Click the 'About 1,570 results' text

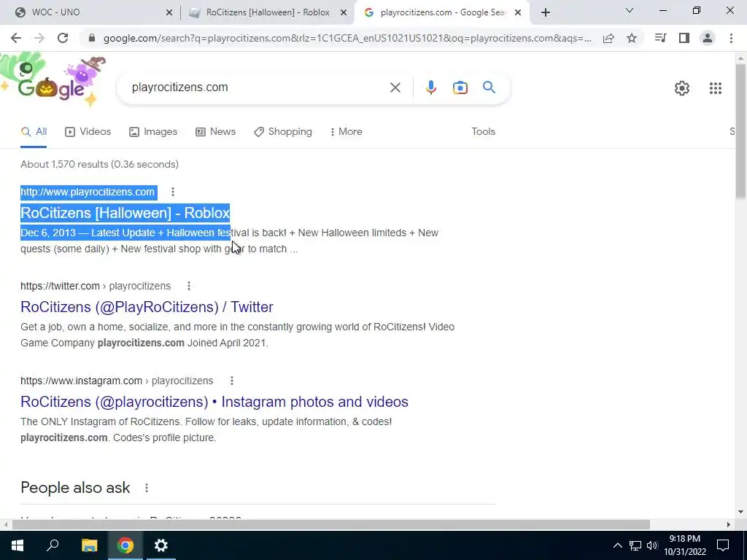tap(99, 164)
